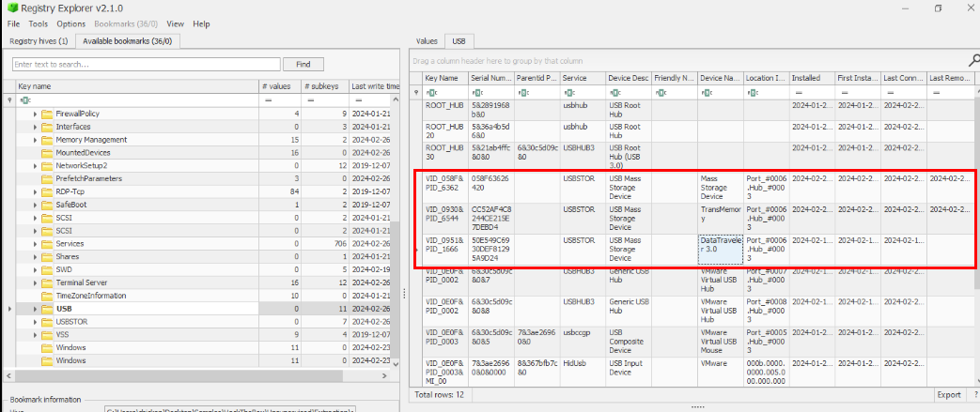Select the DataTraveler 3.0 device name cell

point(721,246)
